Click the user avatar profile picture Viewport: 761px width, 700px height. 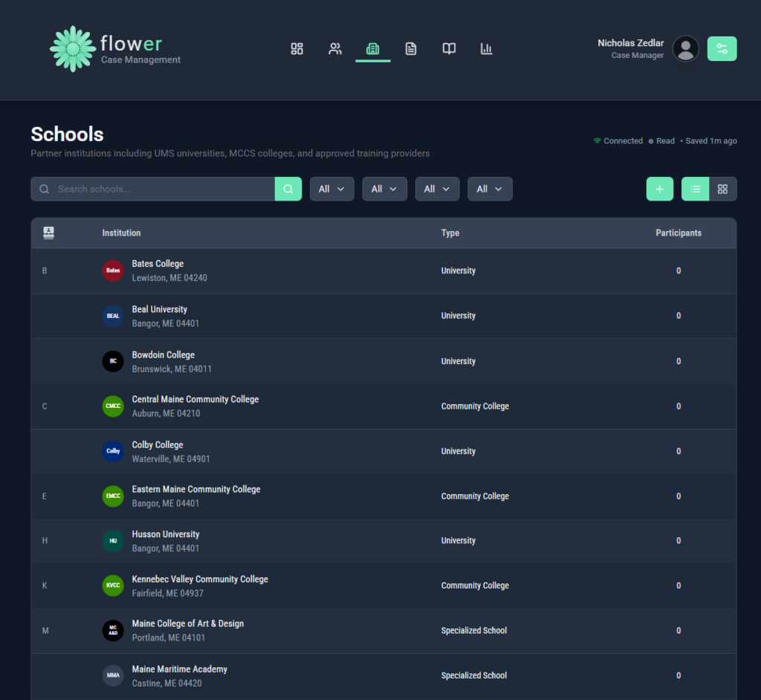click(685, 49)
